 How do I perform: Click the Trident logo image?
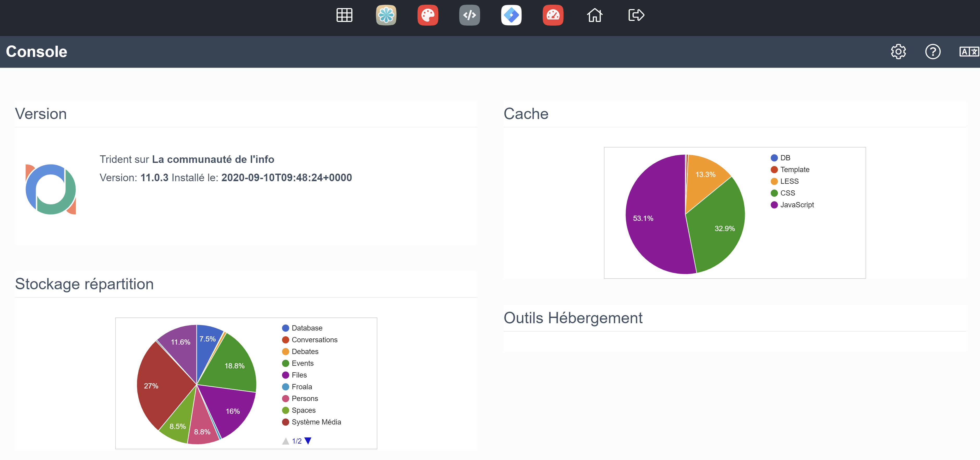[51, 189]
